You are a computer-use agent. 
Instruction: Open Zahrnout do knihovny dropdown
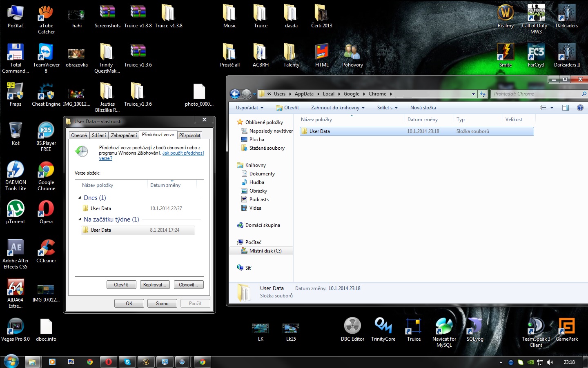[338, 108]
